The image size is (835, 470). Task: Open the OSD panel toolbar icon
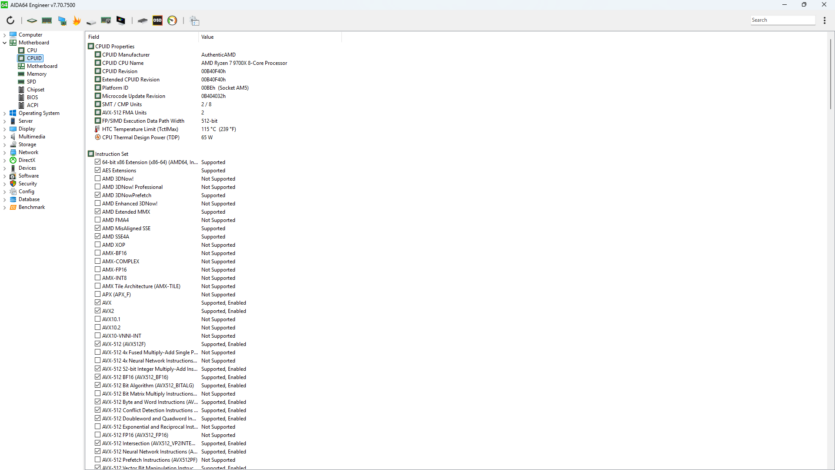click(x=157, y=20)
